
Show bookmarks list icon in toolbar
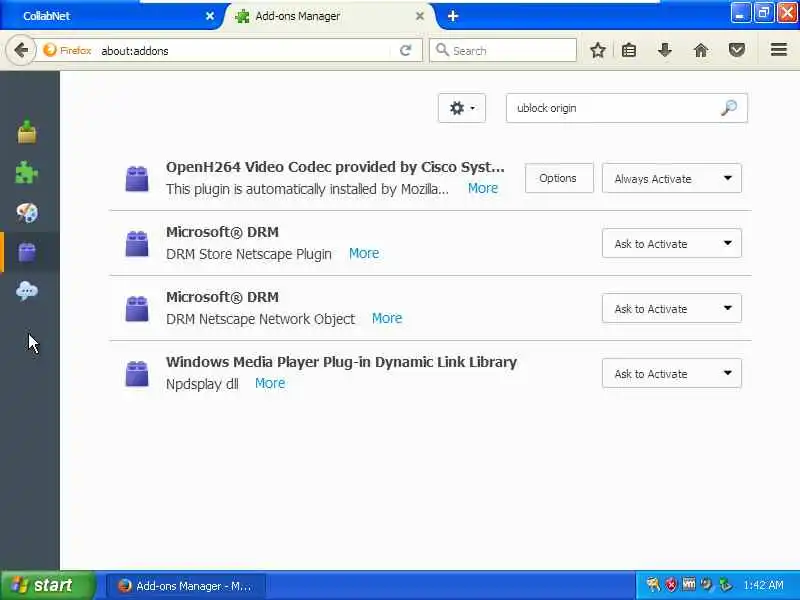click(x=629, y=50)
